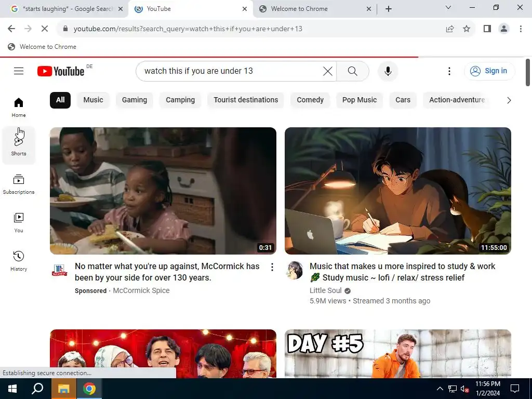Click the magnifier search button
Screen dimensions: 532x399
pos(353,71)
